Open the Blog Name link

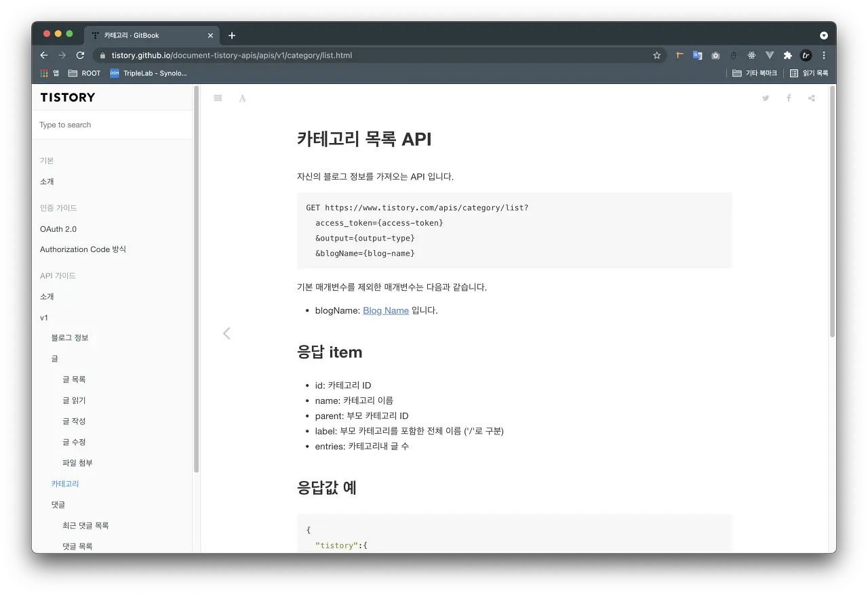[x=386, y=310]
